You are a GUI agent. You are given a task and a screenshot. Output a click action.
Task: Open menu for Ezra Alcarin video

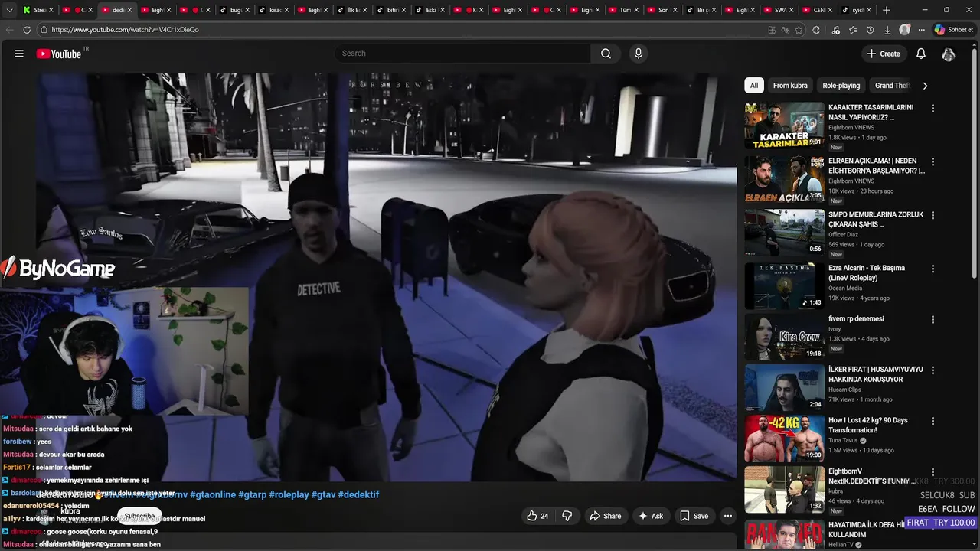933,269
